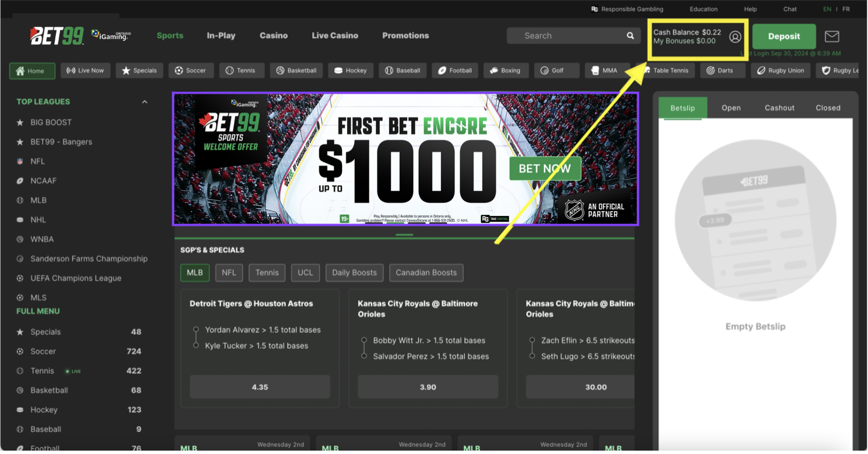This screenshot has height=454, width=868.
Task: Open the Cashout betslip tab
Action: click(x=779, y=108)
